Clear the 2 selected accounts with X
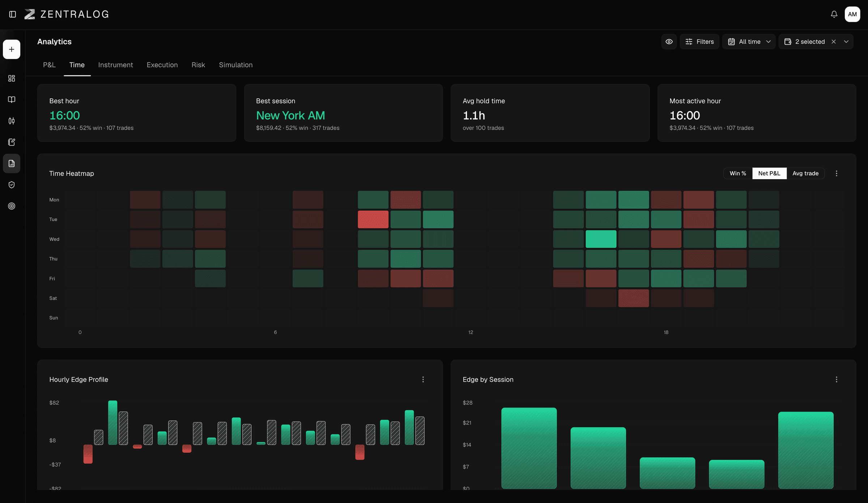 click(834, 42)
